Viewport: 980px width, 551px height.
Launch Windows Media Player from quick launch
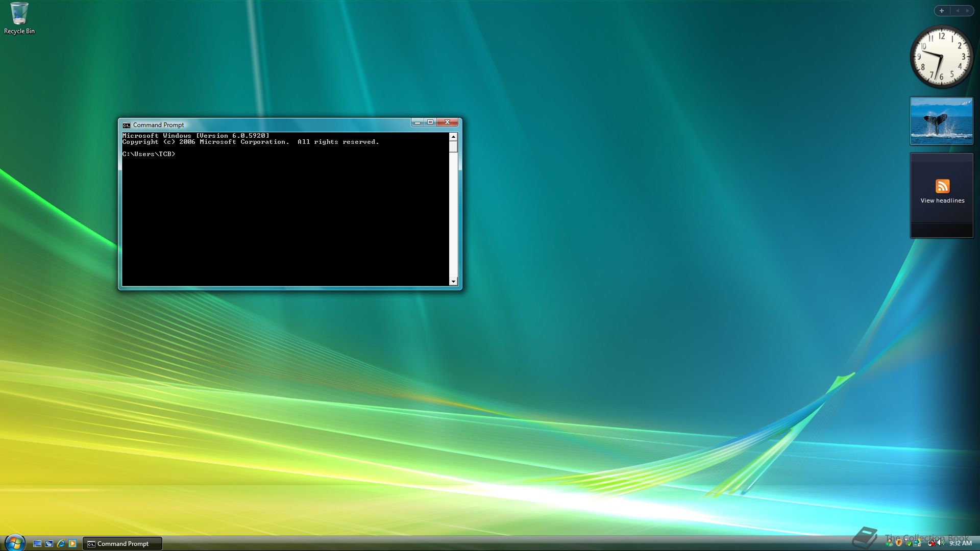pyautogui.click(x=72, y=543)
